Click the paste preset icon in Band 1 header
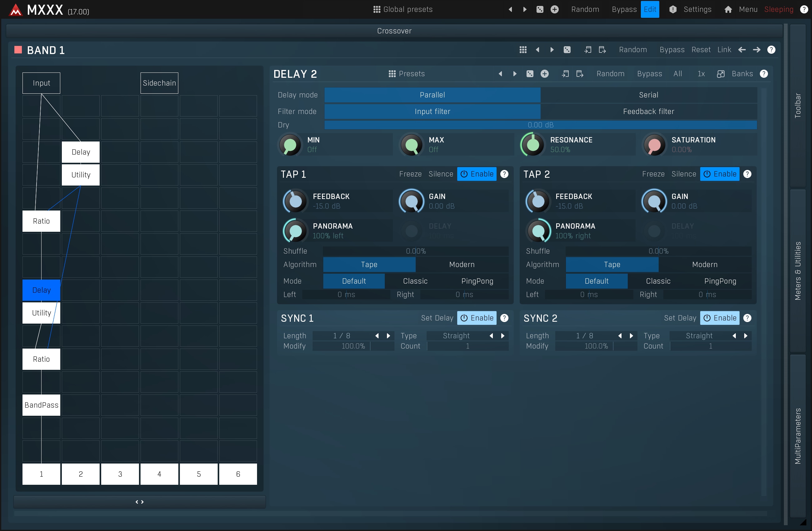Screen dimensions: 812x531 602,50
